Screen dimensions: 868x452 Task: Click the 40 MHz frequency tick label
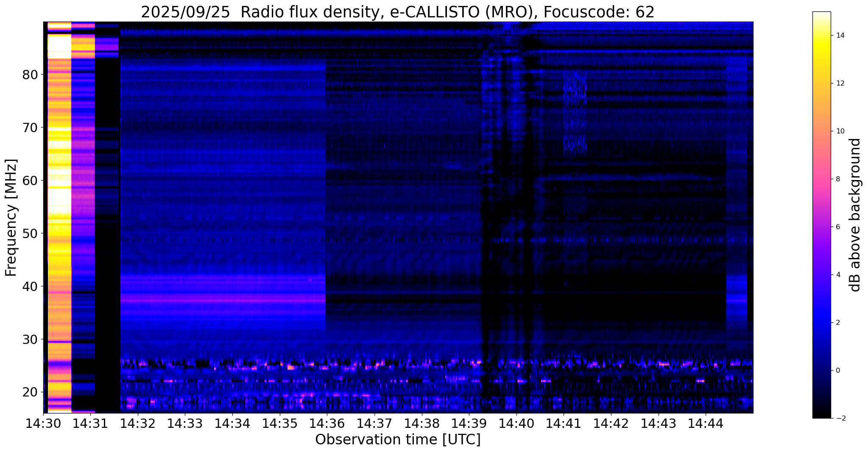pyautogui.click(x=30, y=286)
